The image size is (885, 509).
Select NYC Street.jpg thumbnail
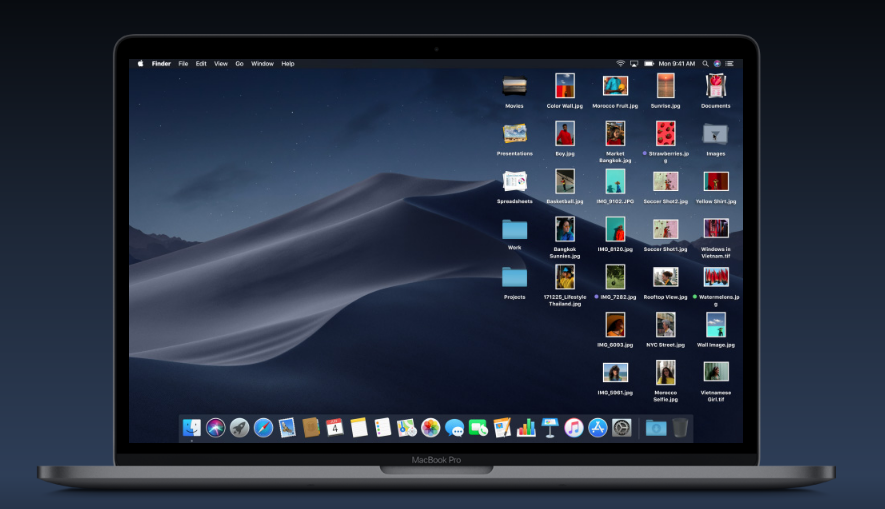coord(665,325)
